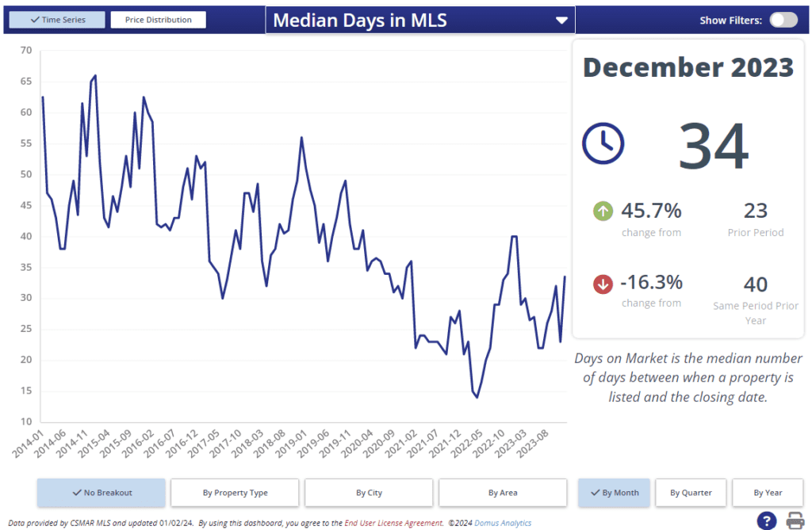Toggle the Show Filters switch
This screenshot has width=812, height=530.
(783, 20)
